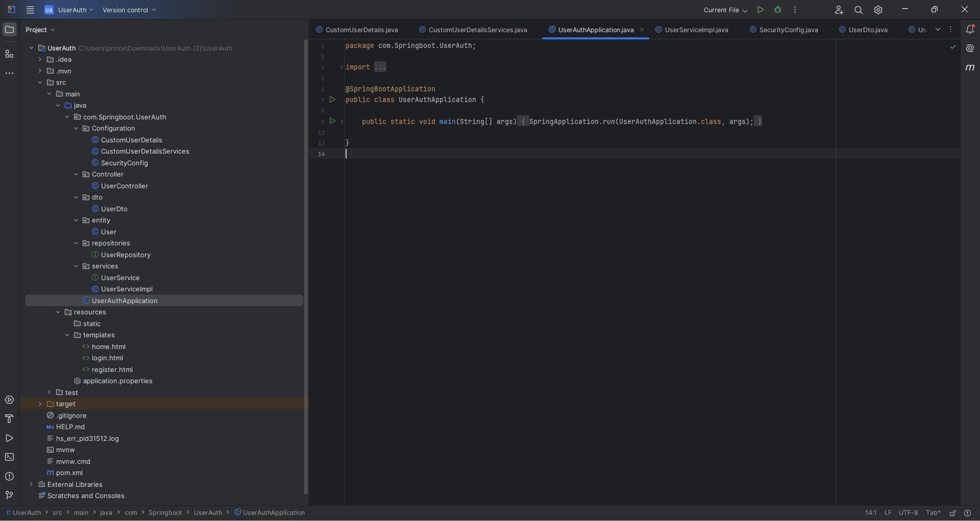
Task: Open the Maven tool window icon
Action: [x=970, y=67]
